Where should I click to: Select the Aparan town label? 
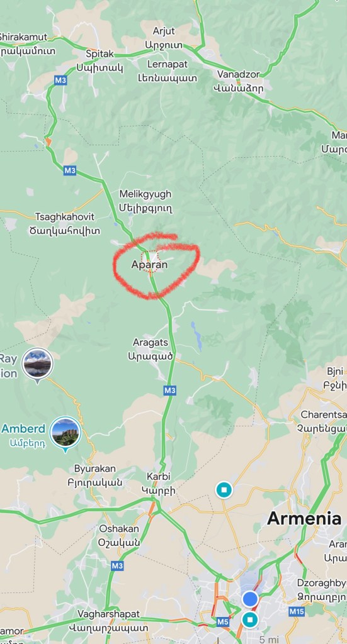coord(149,265)
